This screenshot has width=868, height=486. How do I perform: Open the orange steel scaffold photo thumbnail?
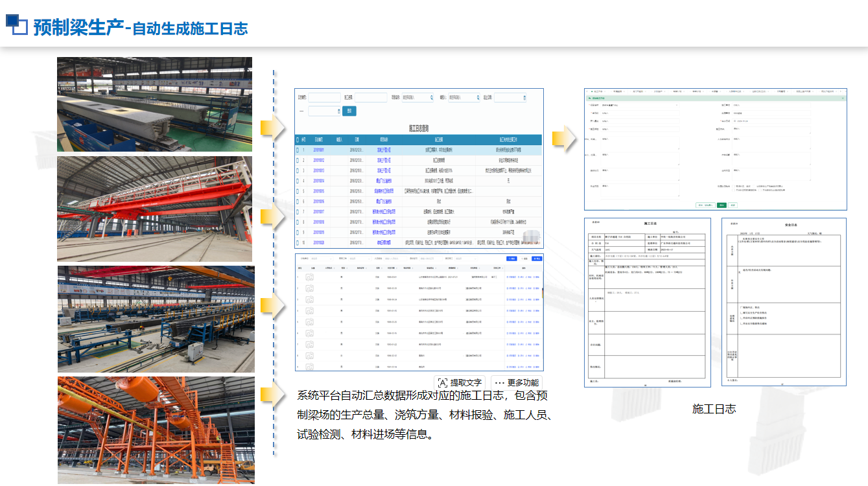tap(156, 430)
